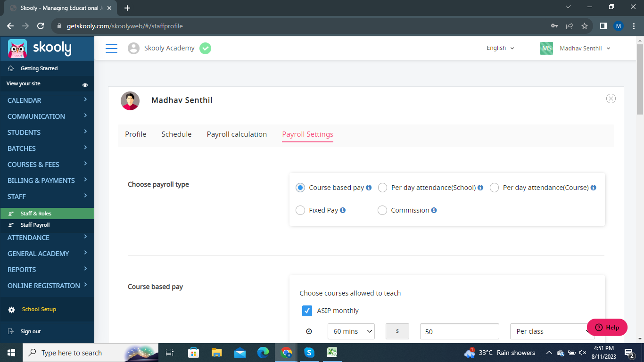The image size is (644, 362).
Task: Click the Staff Payroll people icon
Action: tap(11, 225)
